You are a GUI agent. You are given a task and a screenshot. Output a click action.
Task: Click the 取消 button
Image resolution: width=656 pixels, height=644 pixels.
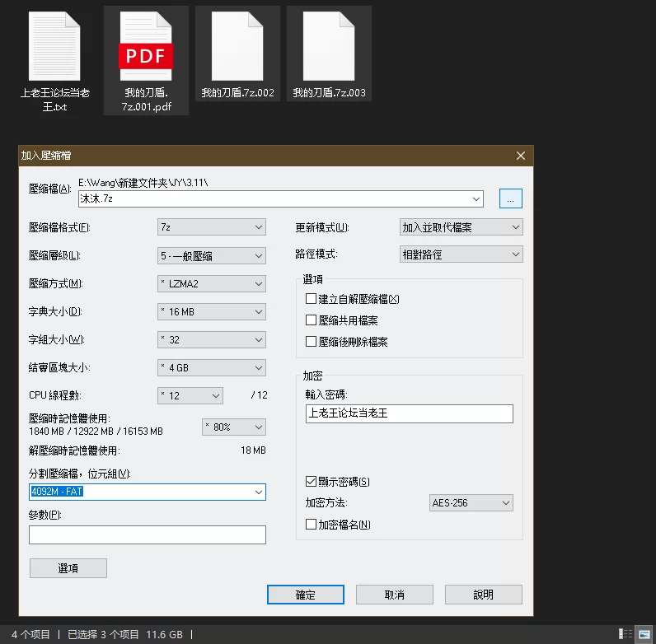(x=394, y=595)
